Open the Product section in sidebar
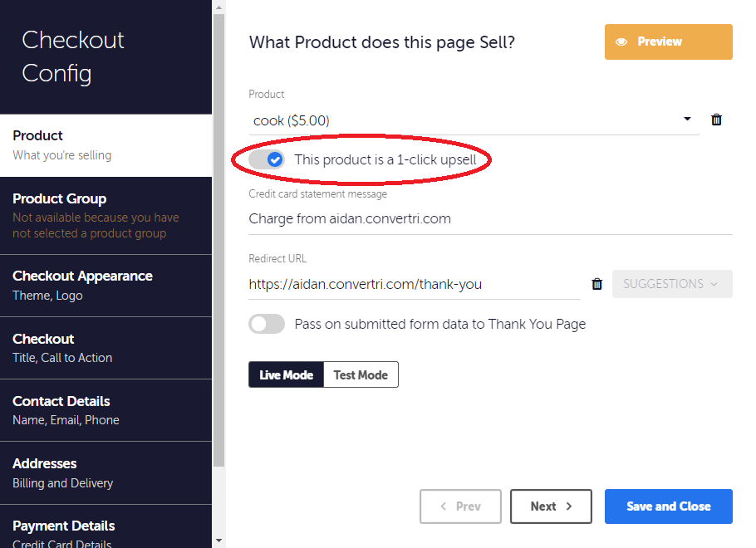The image size is (756, 548). pyautogui.click(x=106, y=144)
